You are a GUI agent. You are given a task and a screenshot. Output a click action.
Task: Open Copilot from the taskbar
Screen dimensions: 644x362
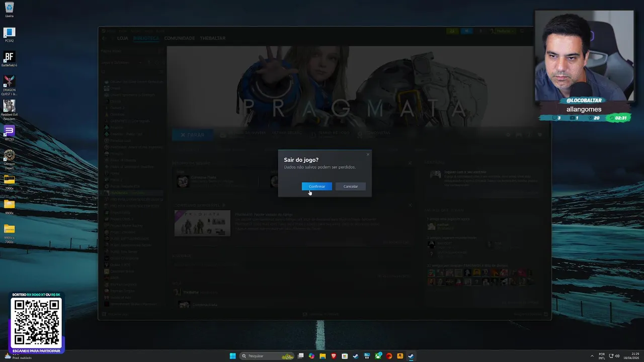point(311,356)
